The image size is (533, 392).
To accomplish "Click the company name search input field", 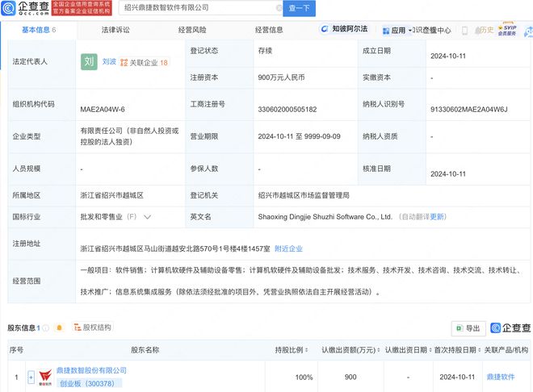I will 200,8.
